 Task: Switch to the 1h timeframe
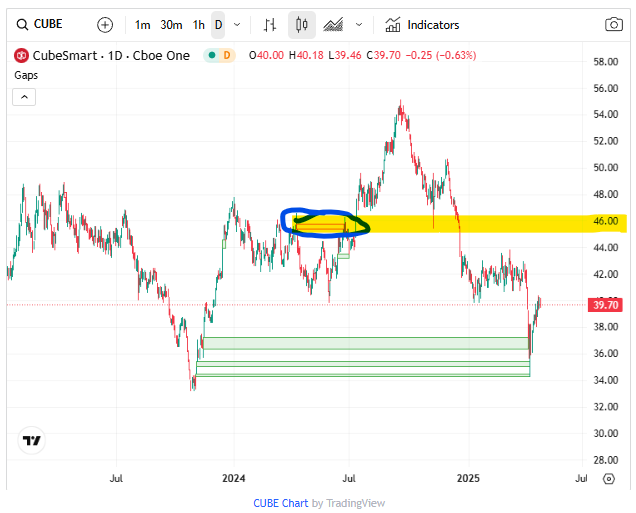click(199, 25)
